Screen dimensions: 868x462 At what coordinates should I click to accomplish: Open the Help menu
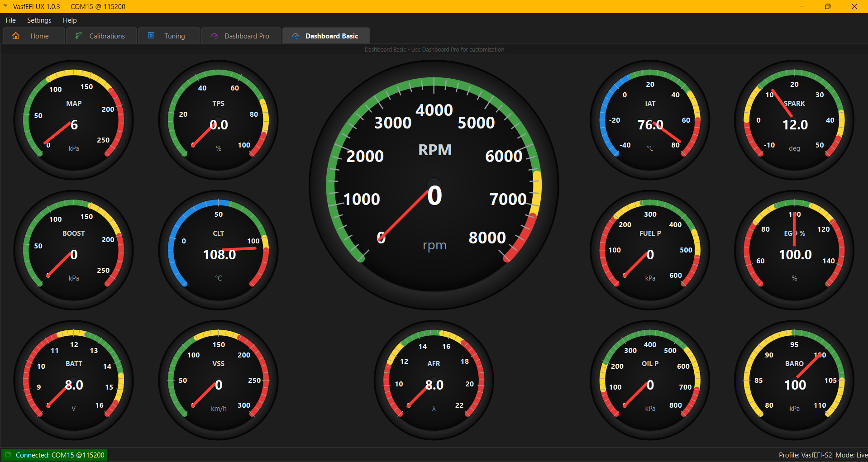(70, 20)
